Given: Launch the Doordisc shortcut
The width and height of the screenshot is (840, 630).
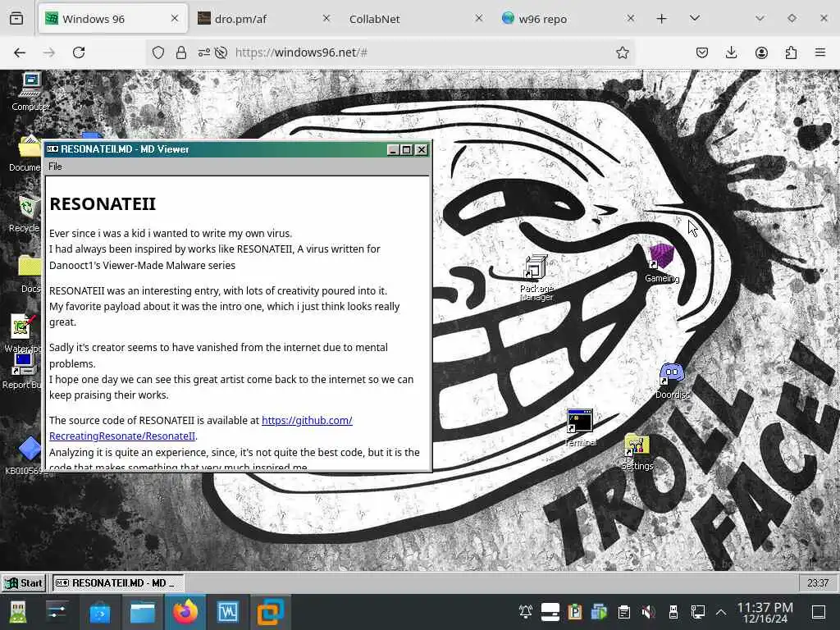Looking at the screenshot, I should [673, 381].
